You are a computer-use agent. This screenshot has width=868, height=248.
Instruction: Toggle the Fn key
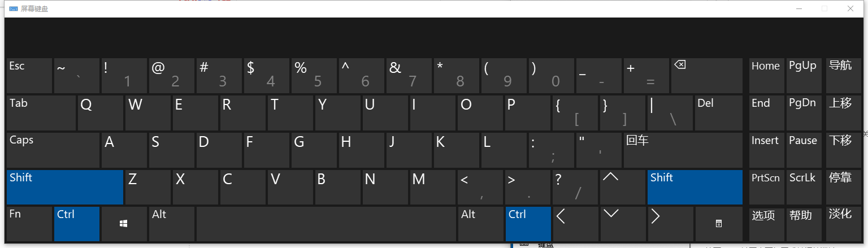29,224
